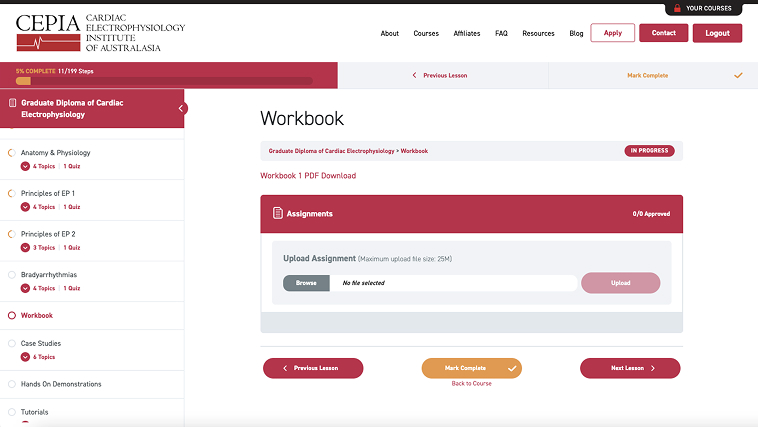Screen dimensions: 758x427
Task: Click the lock icon beside Your Courses
Action: (677, 8)
